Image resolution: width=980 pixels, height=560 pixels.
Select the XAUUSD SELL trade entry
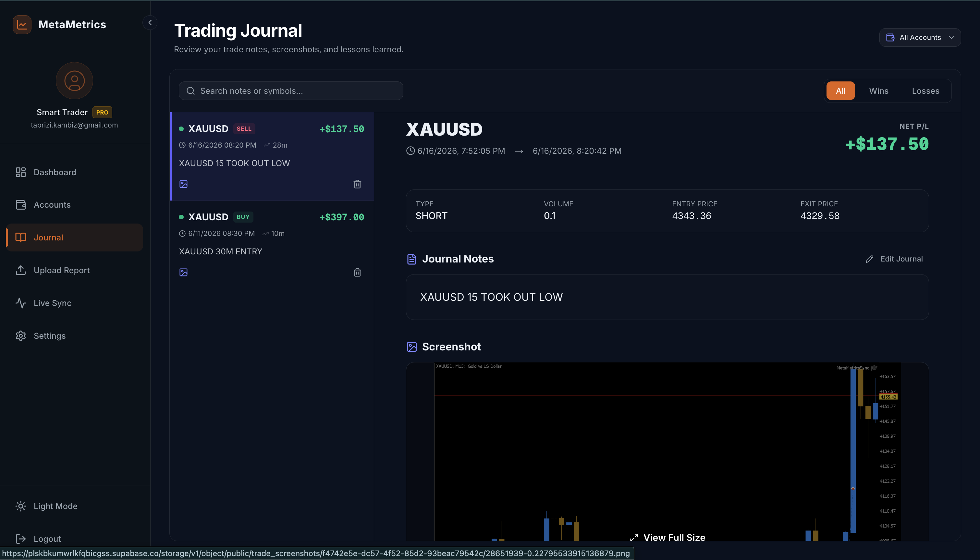[272, 156]
